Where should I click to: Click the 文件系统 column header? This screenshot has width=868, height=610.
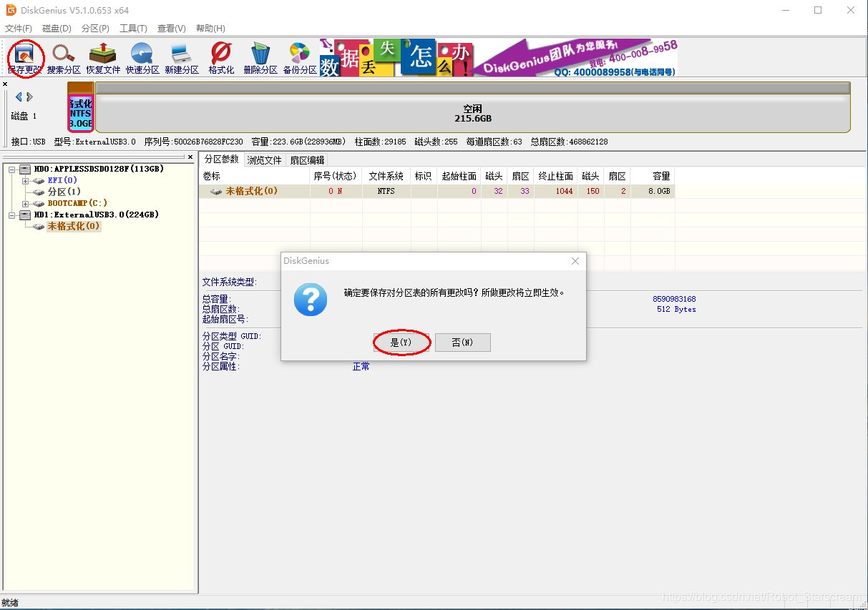(386, 176)
